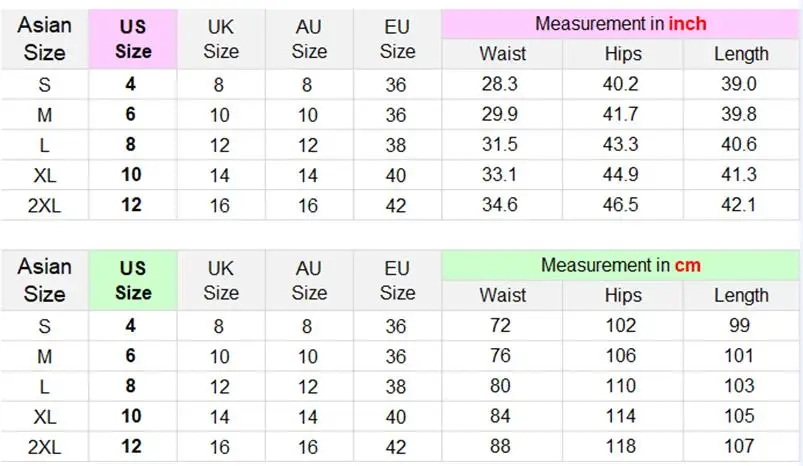Viewport: 803px width, 466px height.
Task: Click waist value 28.3 in inch table
Action: tap(500, 84)
